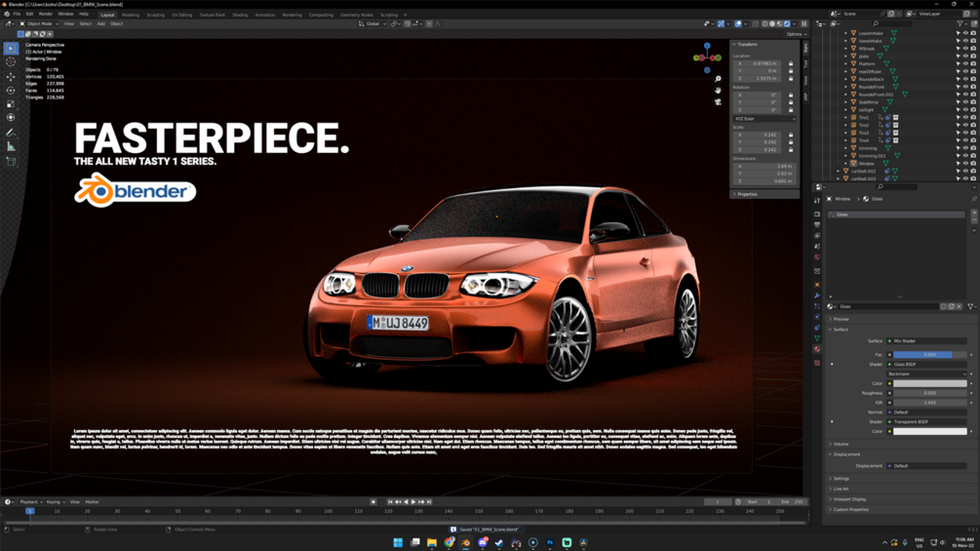Select the Scale tool
Image resolution: width=980 pixels, height=551 pixels.
coord(11,103)
